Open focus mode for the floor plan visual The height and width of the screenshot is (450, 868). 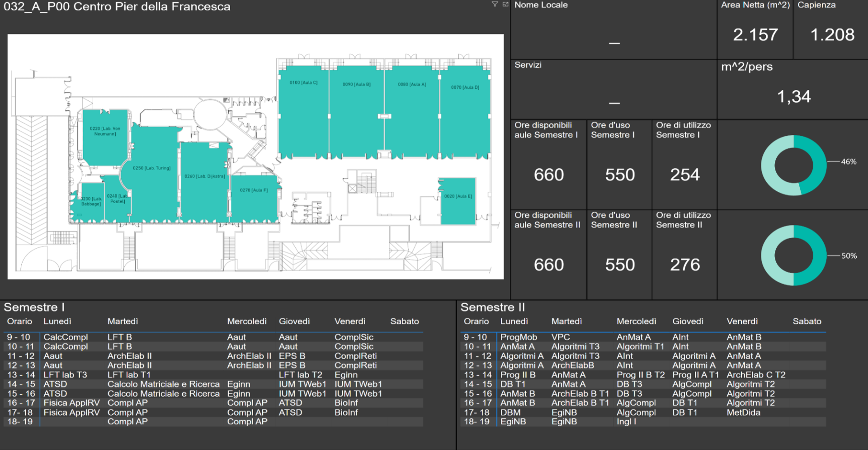(x=505, y=5)
